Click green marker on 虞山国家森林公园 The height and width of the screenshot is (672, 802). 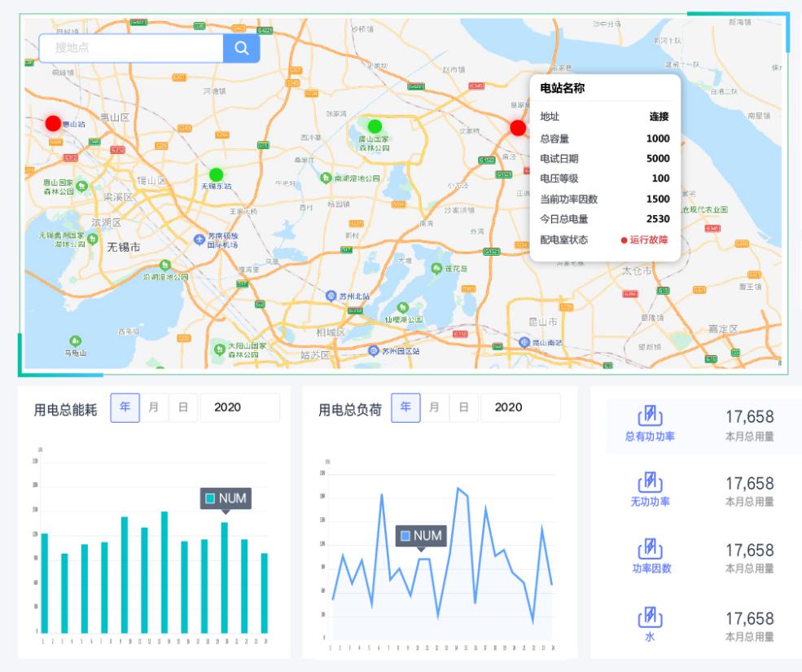(x=375, y=126)
